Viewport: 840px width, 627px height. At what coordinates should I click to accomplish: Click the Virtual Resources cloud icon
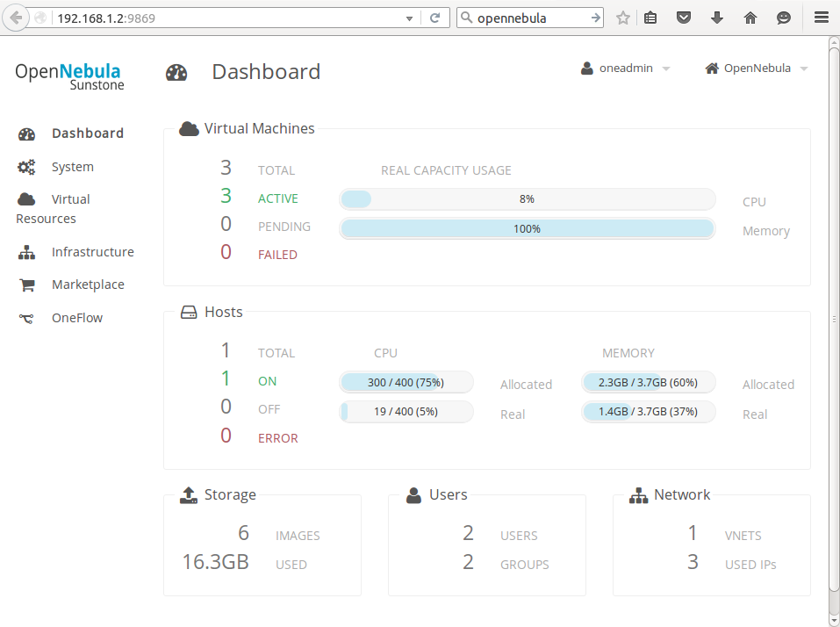(x=26, y=199)
